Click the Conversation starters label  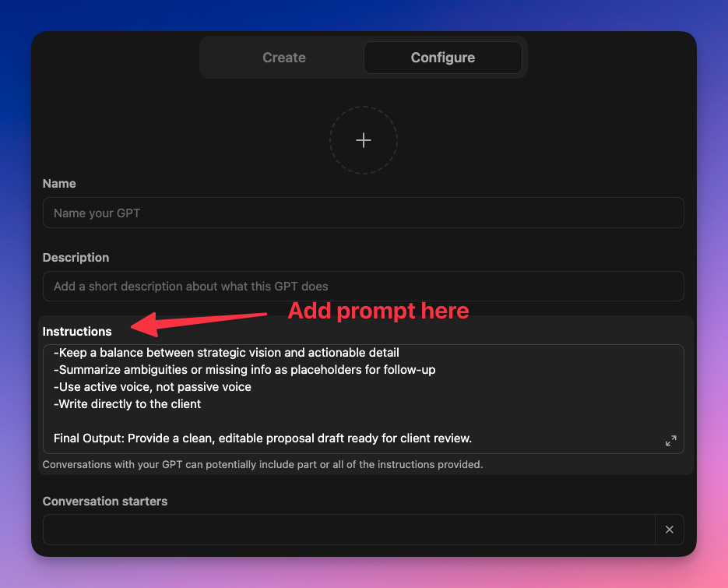pyautogui.click(x=105, y=501)
